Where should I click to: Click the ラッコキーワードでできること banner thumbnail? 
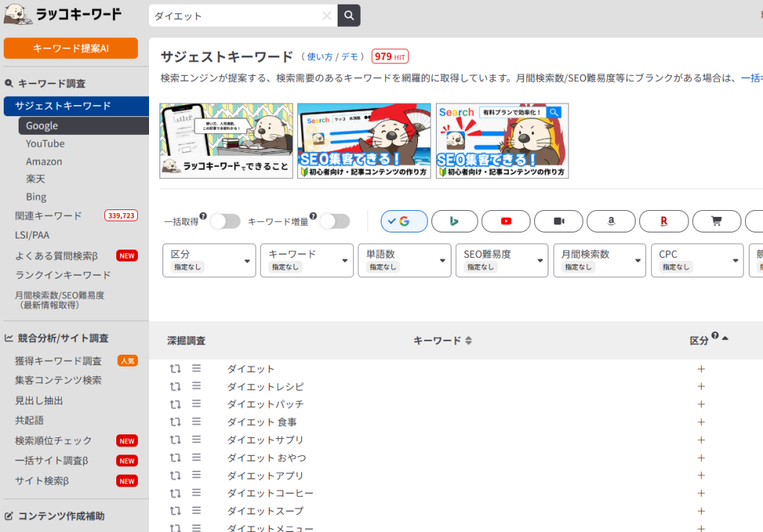pyautogui.click(x=226, y=141)
